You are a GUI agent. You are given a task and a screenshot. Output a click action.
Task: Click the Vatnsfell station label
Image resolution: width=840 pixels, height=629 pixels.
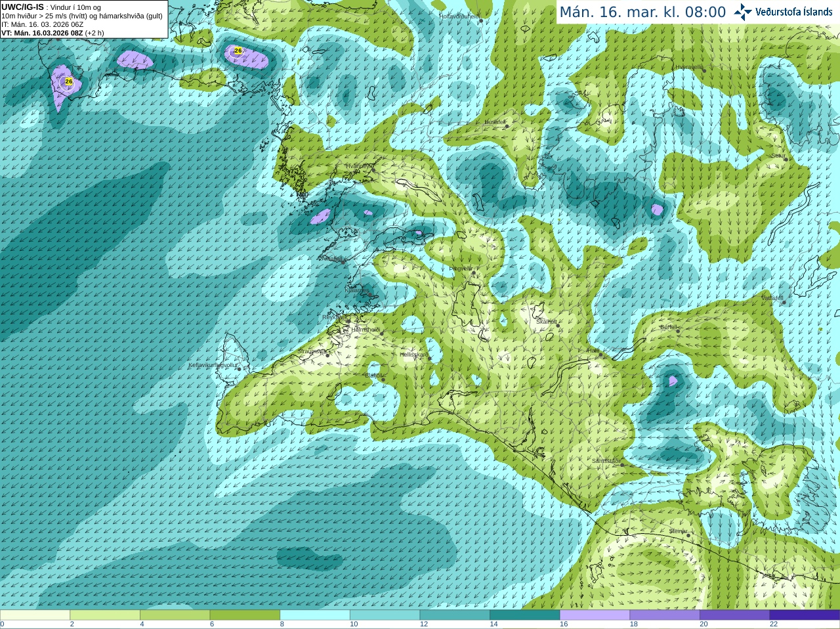[x=772, y=297]
